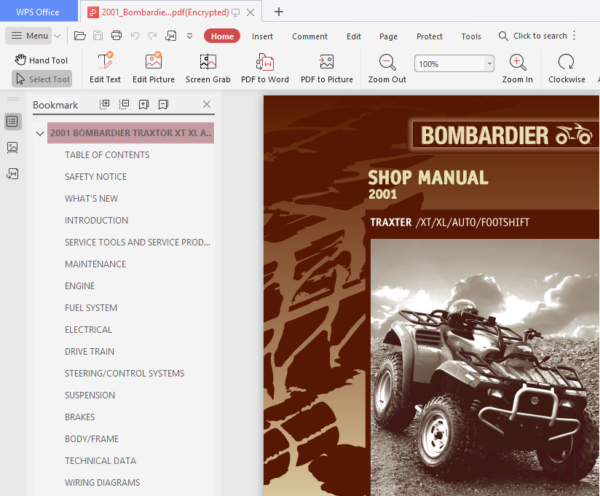Viewport: 600px width, 496px height.
Task: Click the expand all bookmarks icon
Action: click(104, 104)
